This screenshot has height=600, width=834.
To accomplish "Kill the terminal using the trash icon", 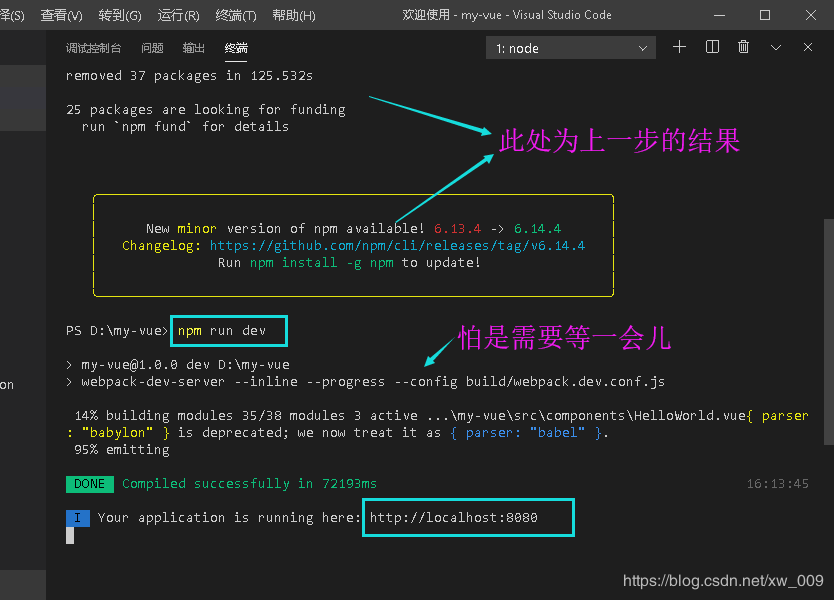I will pos(744,47).
